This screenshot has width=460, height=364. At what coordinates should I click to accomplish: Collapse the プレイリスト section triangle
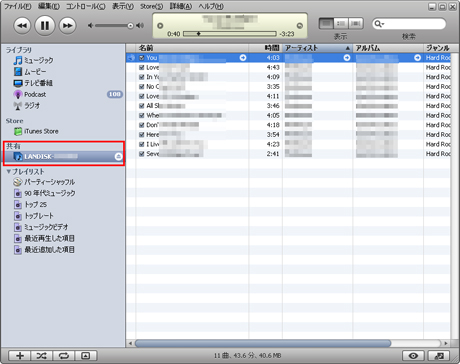tap(9, 172)
